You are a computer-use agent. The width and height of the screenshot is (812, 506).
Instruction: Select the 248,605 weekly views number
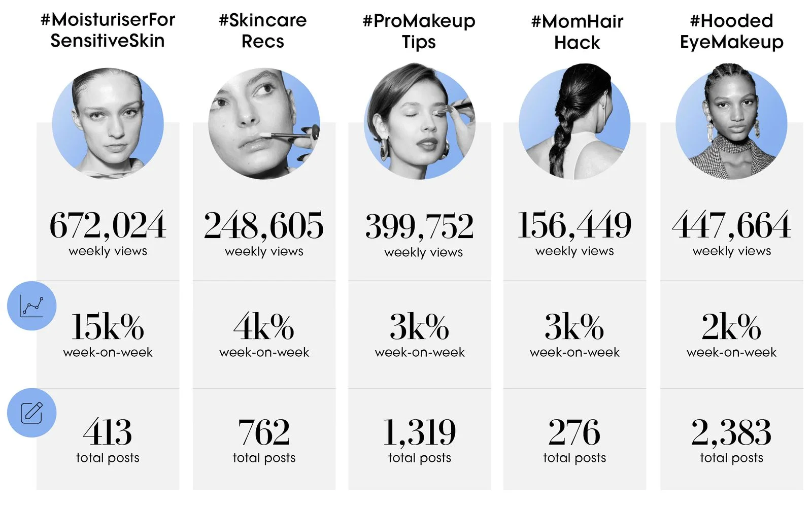[x=264, y=225]
